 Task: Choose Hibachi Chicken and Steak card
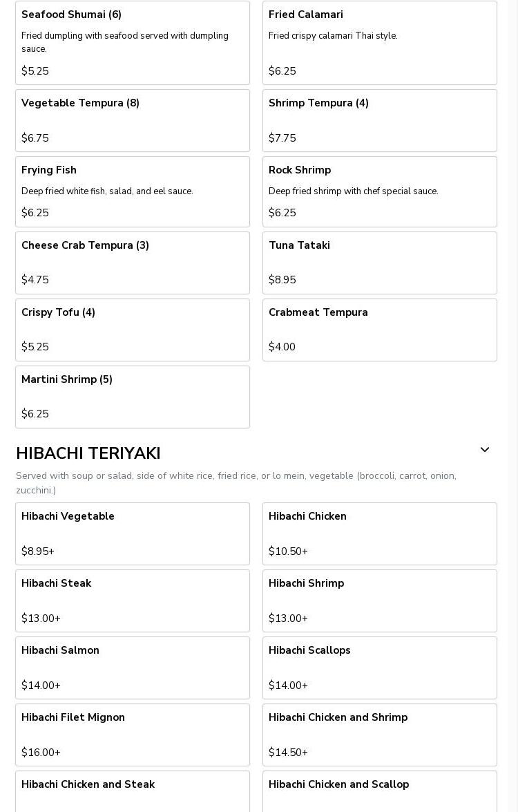point(133,791)
